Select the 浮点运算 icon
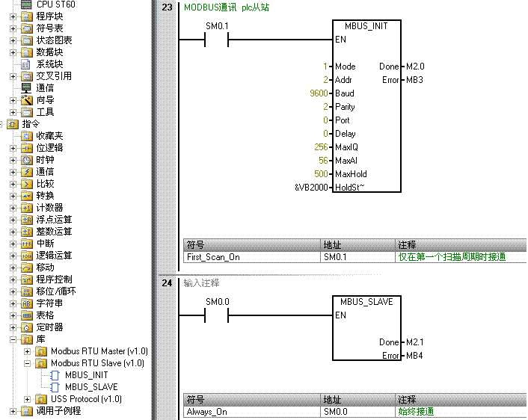 [x=27, y=220]
